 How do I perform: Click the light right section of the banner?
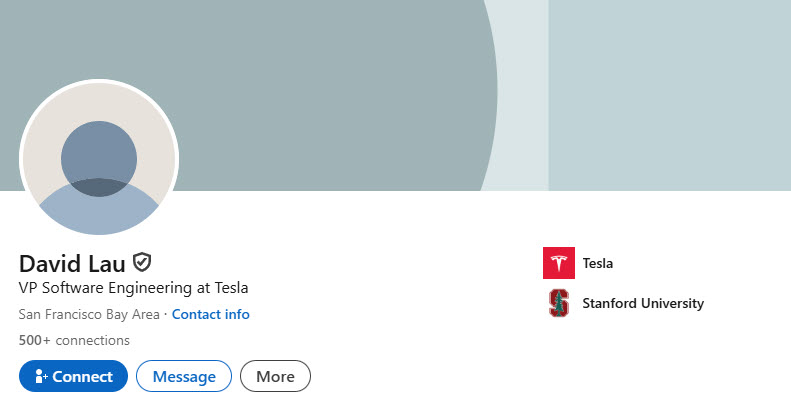(670, 95)
